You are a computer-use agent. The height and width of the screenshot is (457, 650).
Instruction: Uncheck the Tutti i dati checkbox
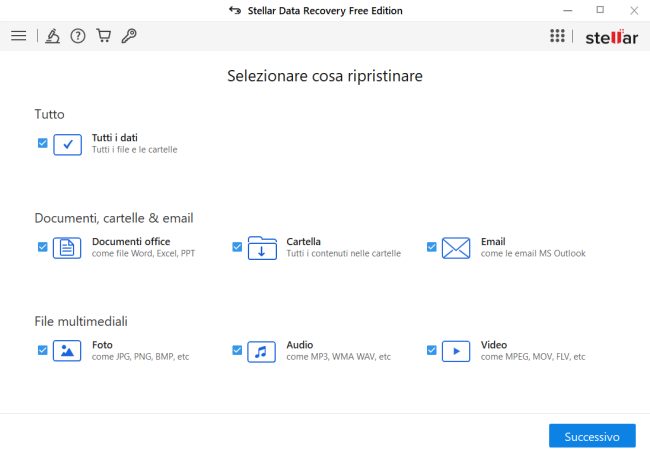42,143
